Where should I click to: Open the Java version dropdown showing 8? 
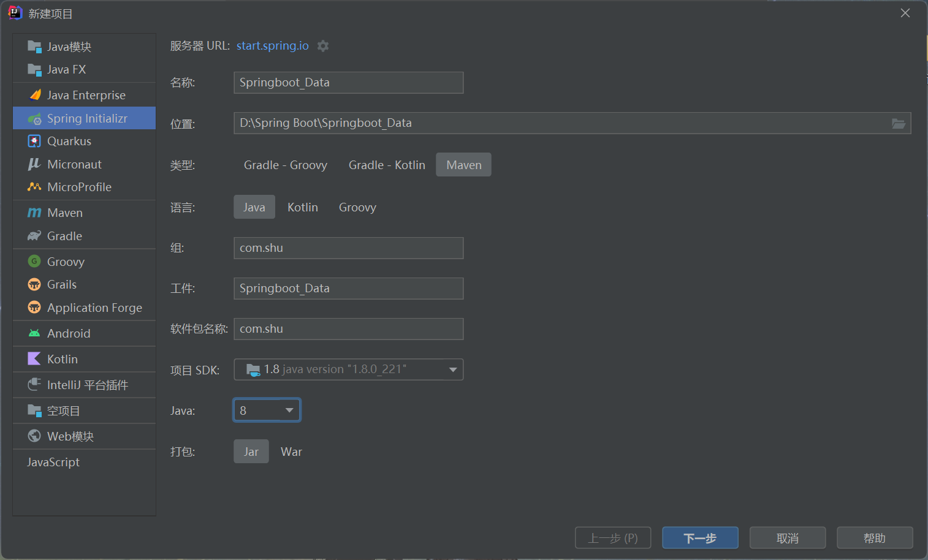[x=267, y=411]
